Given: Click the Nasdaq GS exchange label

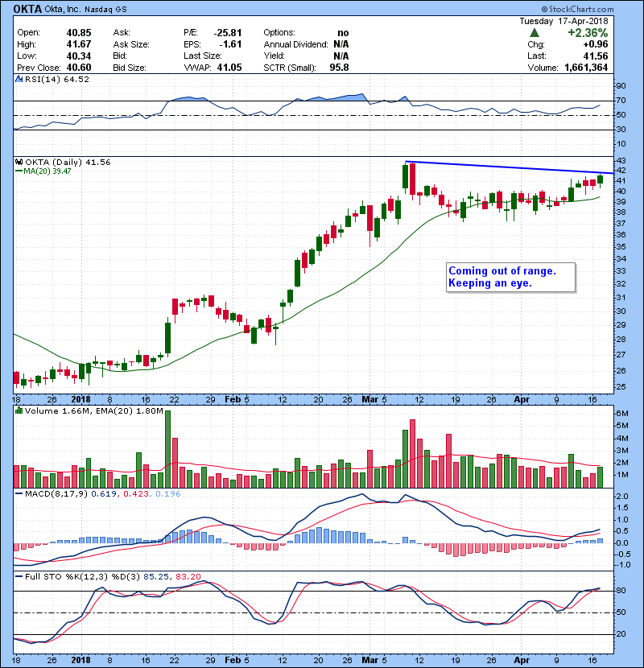Looking at the screenshot, I should [x=105, y=10].
